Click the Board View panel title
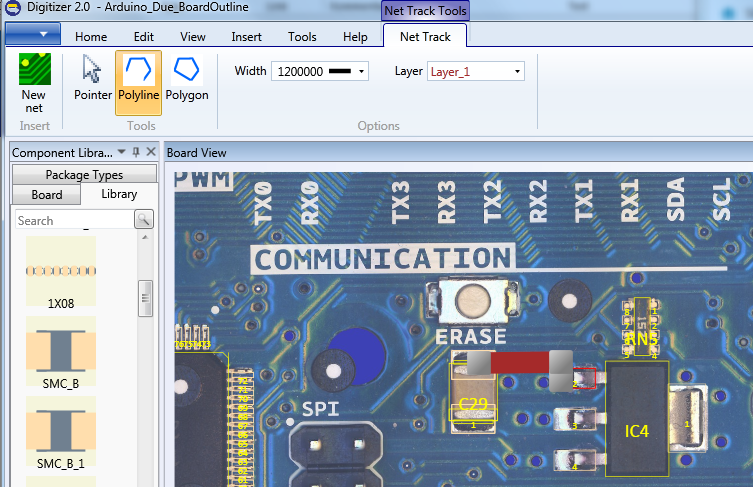Image resolution: width=753 pixels, height=487 pixels. coord(196,153)
